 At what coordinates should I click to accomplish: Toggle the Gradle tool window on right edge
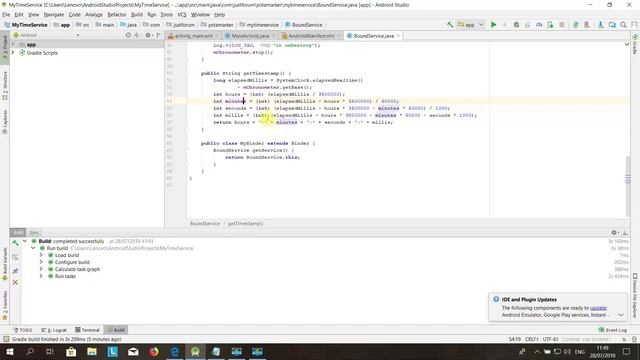(635, 44)
